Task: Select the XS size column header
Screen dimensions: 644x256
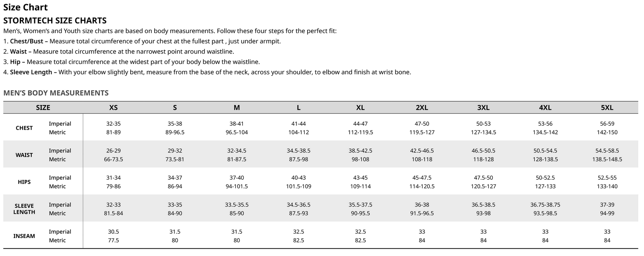Action: 113,108
